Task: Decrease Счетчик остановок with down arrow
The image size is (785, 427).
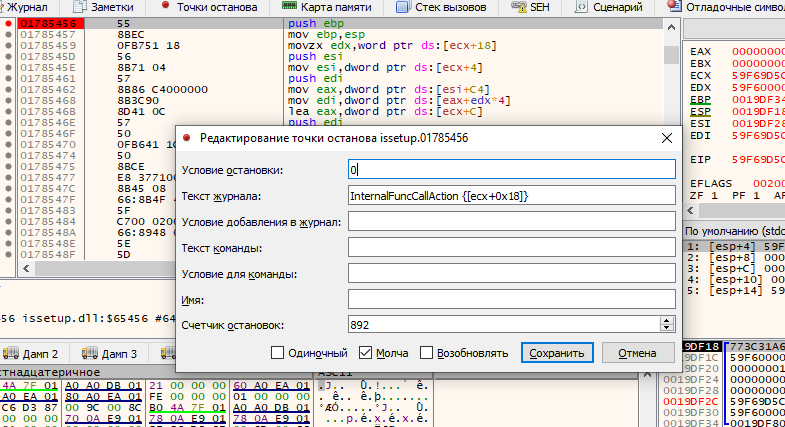Action: pyautogui.click(x=667, y=328)
